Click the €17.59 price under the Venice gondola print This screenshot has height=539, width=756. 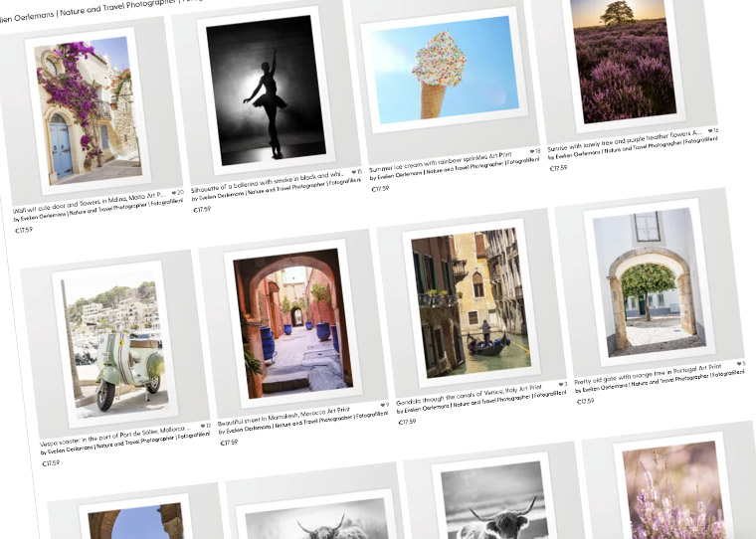click(x=408, y=422)
